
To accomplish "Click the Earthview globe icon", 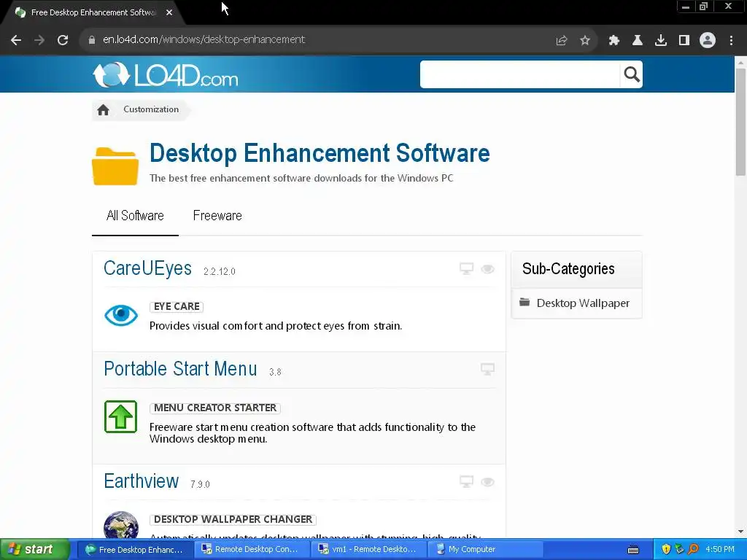I will click(x=121, y=525).
